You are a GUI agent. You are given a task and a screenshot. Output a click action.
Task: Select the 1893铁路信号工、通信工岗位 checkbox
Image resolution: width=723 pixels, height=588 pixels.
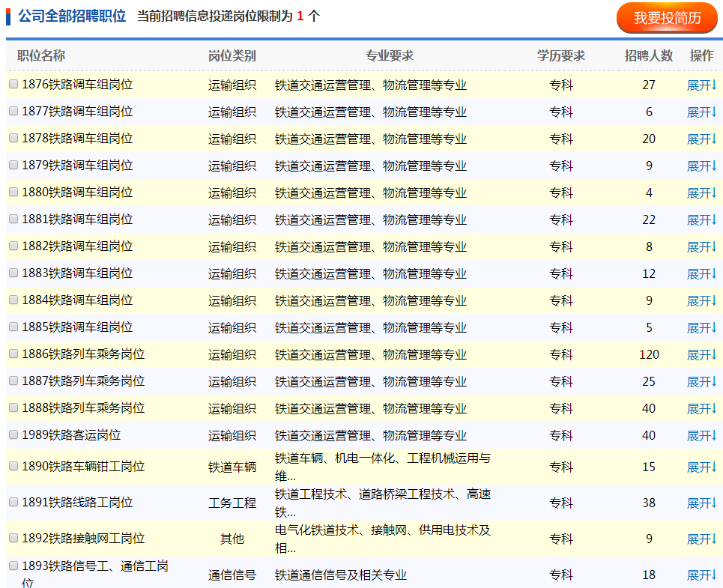click(x=13, y=566)
